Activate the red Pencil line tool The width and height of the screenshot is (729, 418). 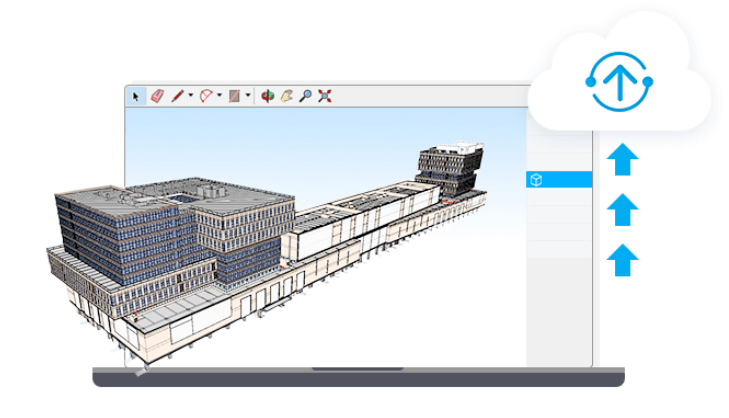(178, 96)
